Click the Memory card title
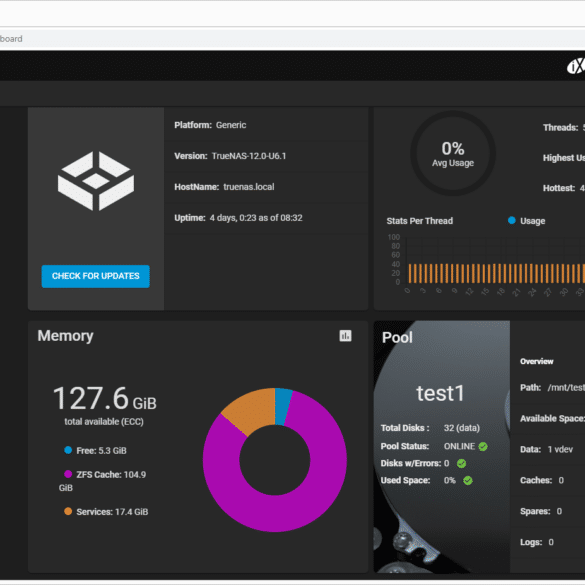 (65, 336)
